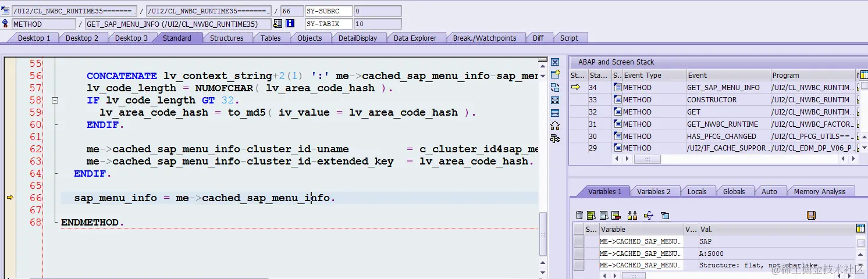
Task: Click the maximize horizontally icon beside the stack panel
Action: point(555,113)
